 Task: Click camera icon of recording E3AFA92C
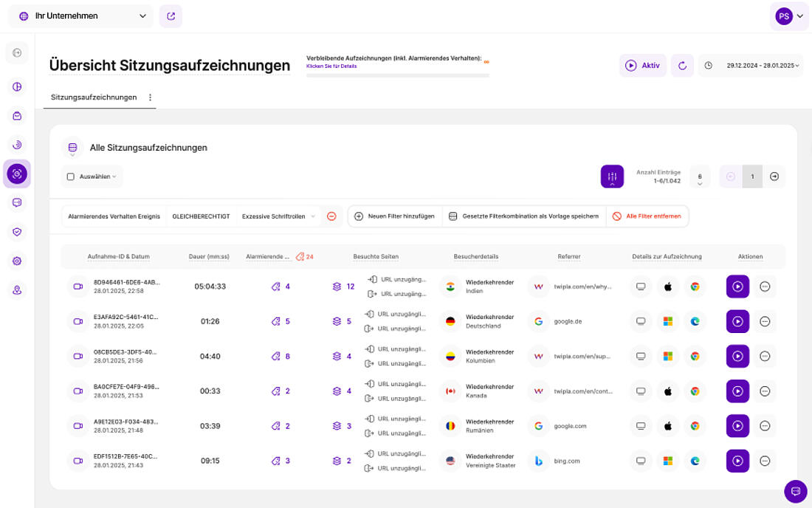(78, 322)
